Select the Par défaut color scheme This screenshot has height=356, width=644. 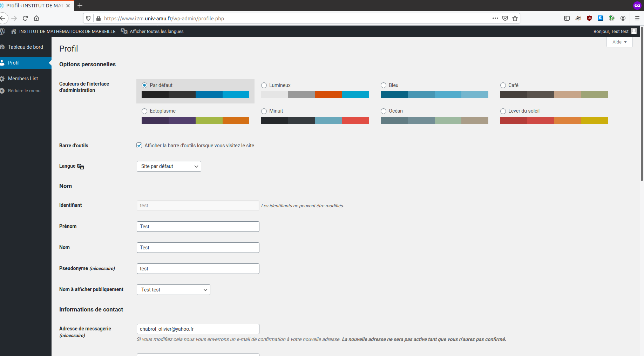pos(144,85)
